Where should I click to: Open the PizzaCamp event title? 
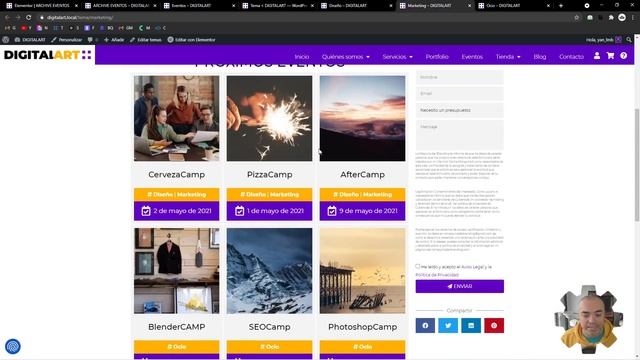point(269,174)
